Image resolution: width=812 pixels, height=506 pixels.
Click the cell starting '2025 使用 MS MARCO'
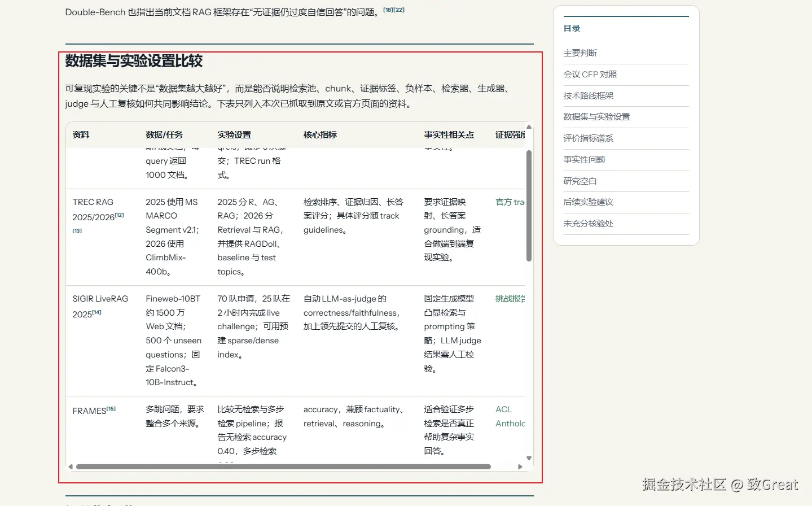pyautogui.click(x=174, y=237)
